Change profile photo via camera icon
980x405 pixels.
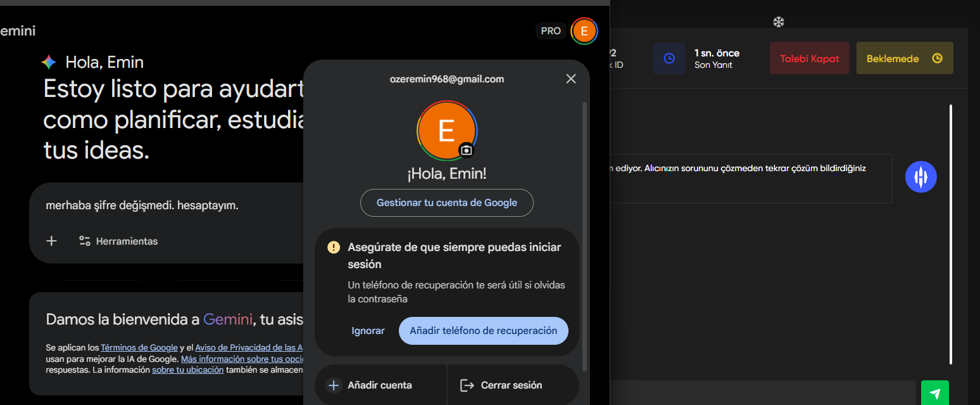[467, 150]
